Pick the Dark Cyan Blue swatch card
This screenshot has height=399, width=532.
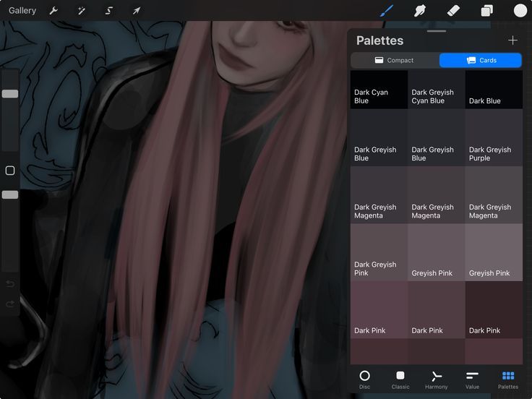379,90
